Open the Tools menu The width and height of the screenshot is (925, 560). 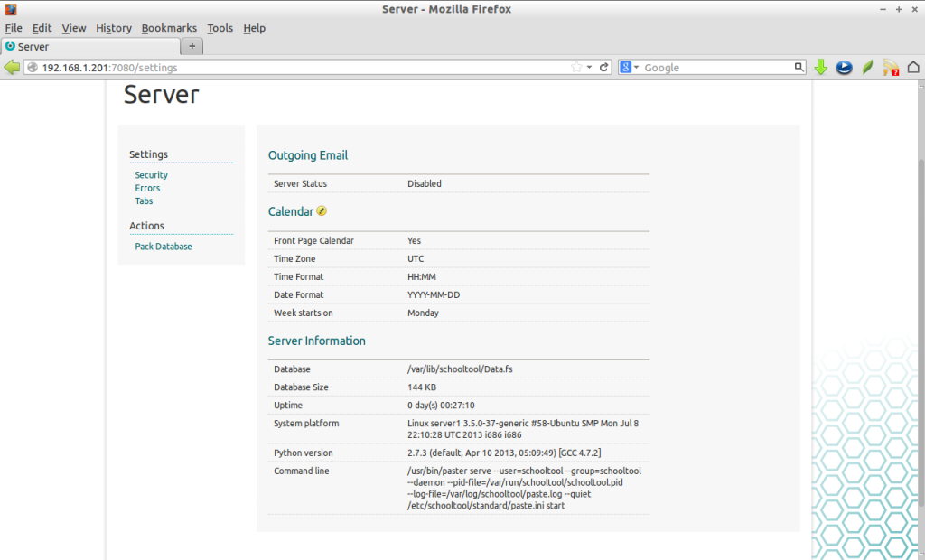pyautogui.click(x=220, y=28)
